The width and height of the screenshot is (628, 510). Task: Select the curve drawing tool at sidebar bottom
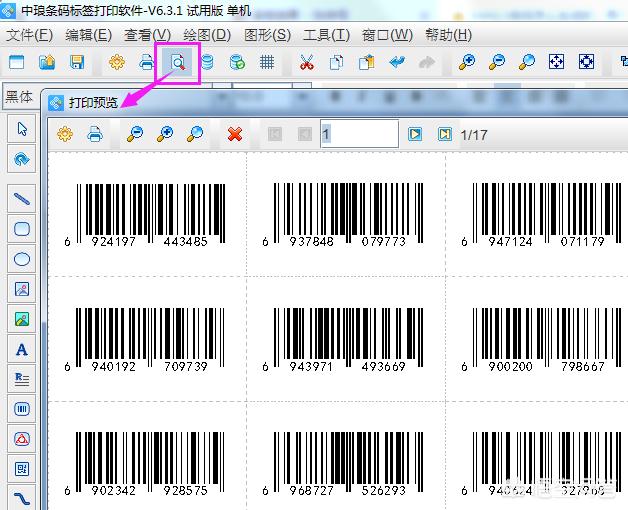(x=22, y=498)
